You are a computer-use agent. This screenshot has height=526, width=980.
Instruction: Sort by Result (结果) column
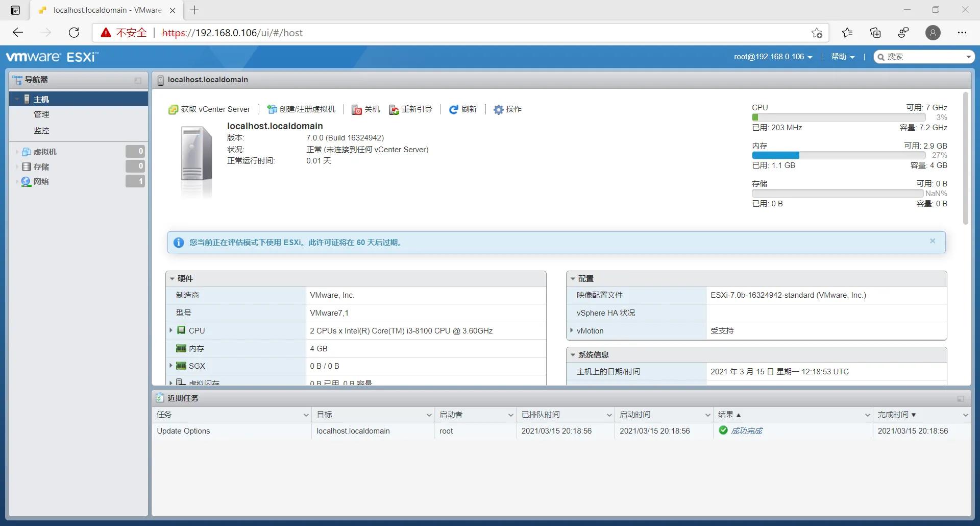point(729,415)
